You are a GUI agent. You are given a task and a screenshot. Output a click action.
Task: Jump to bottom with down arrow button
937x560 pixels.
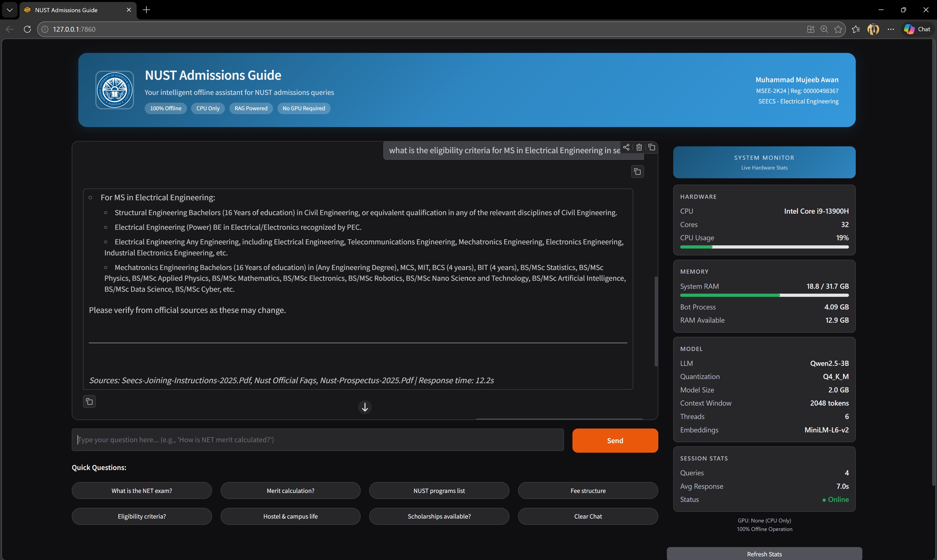tap(365, 407)
